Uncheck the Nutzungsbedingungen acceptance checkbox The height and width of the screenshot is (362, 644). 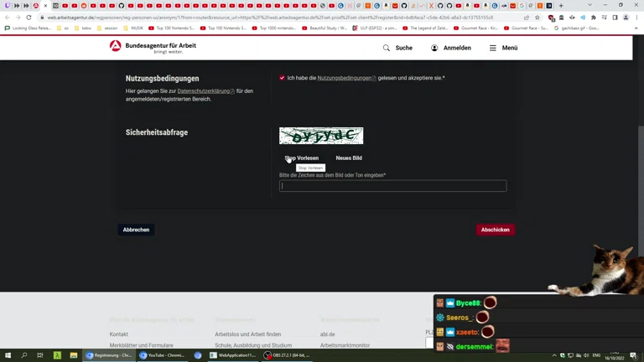(282, 78)
